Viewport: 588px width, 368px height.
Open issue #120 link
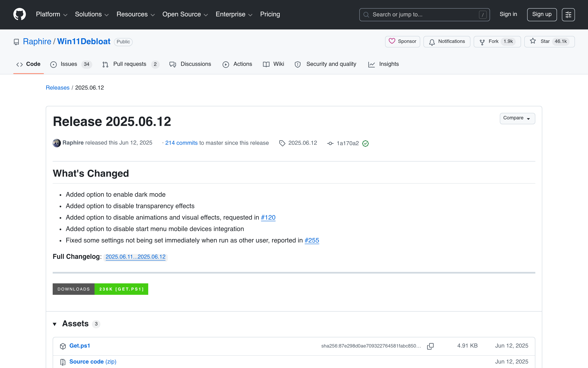coord(268,217)
